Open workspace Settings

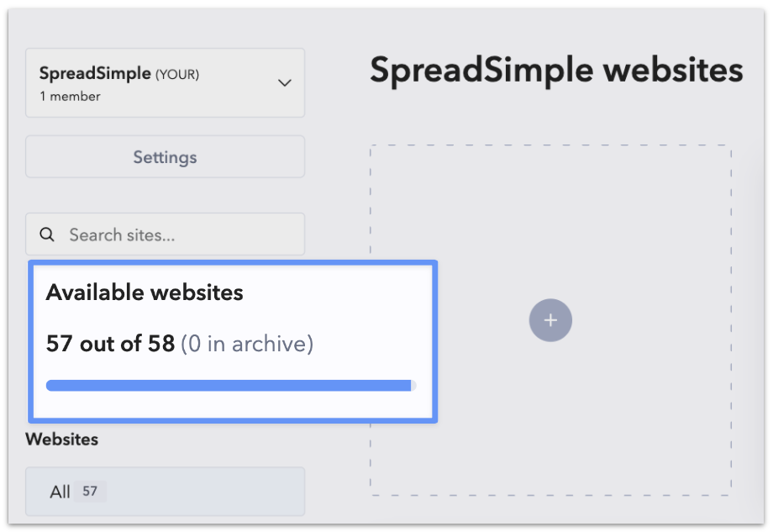click(166, 157)
